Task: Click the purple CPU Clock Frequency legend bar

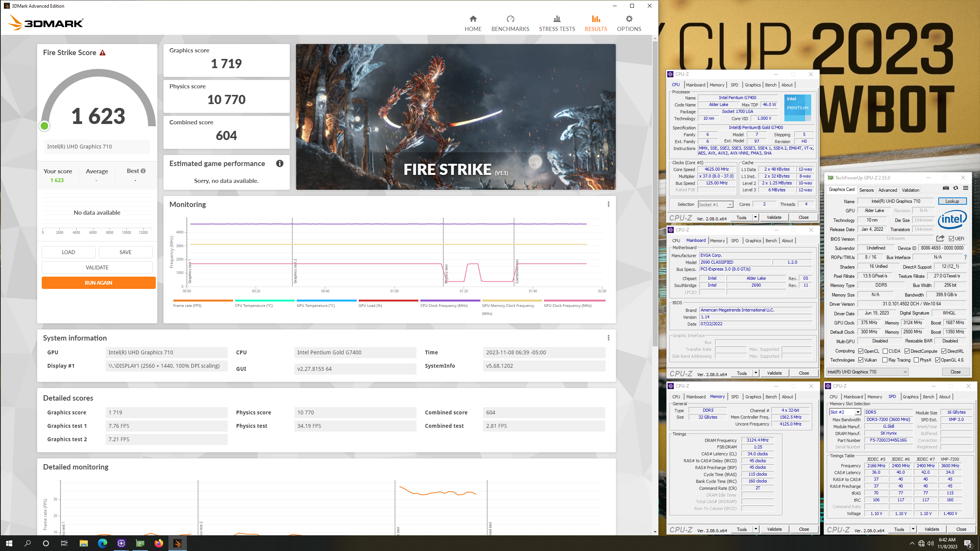Action: [x=450, y=300]
